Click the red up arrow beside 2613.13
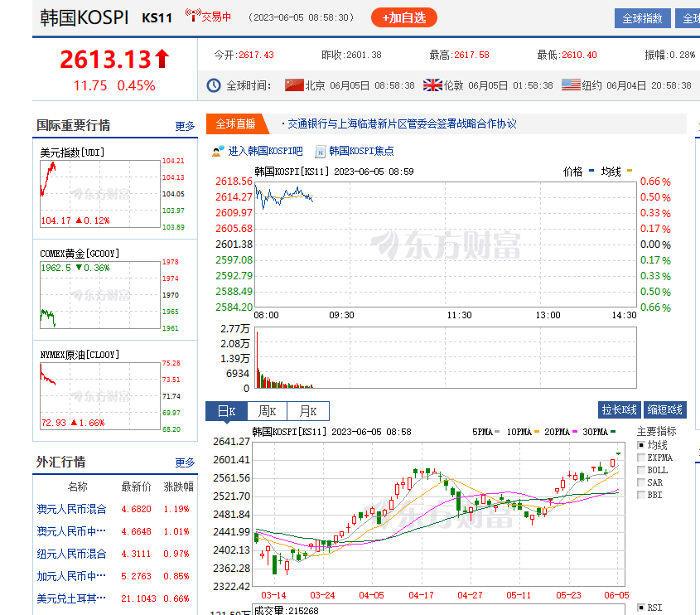 162,59
